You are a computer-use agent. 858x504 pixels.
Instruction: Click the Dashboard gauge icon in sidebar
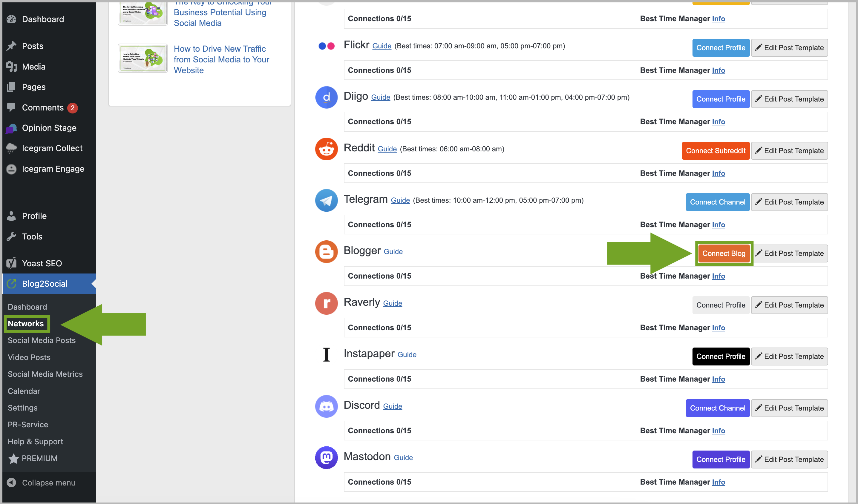11,19
